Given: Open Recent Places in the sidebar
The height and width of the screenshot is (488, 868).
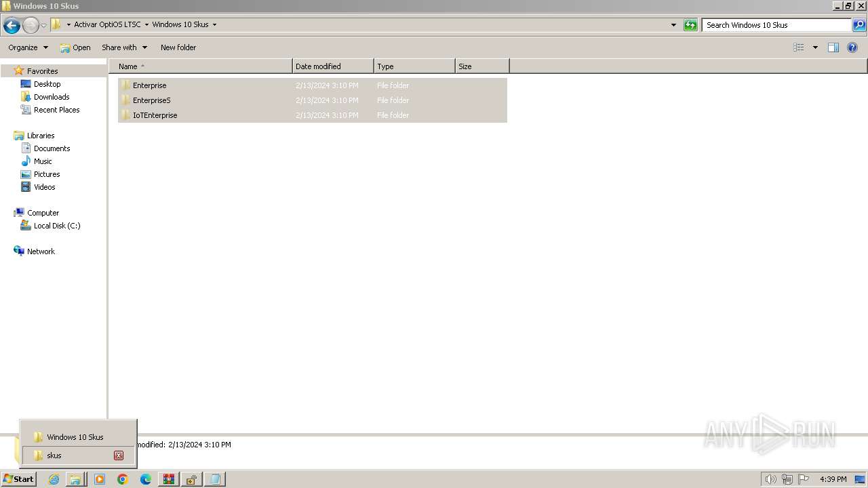Looking at the screenshot, I should click(56, 110).
